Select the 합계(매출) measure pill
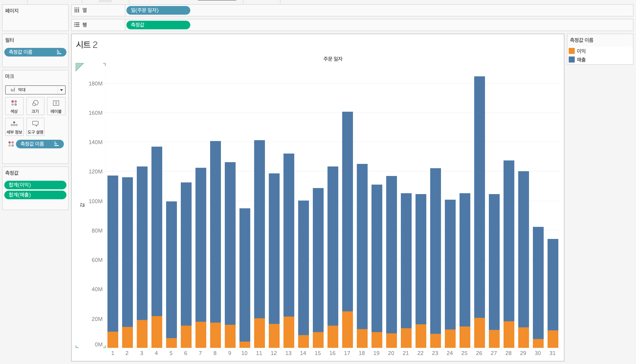 35,195
